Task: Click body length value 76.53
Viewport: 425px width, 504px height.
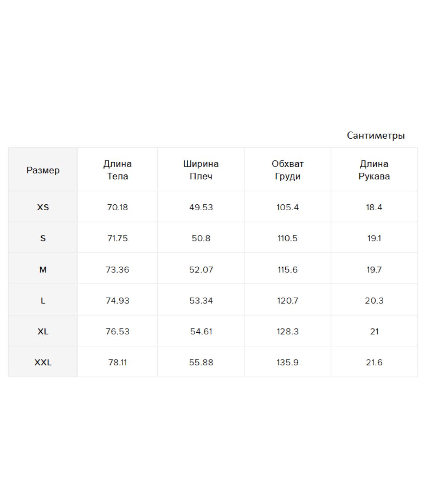Action: pyautogui.click(x=117, y=332)
